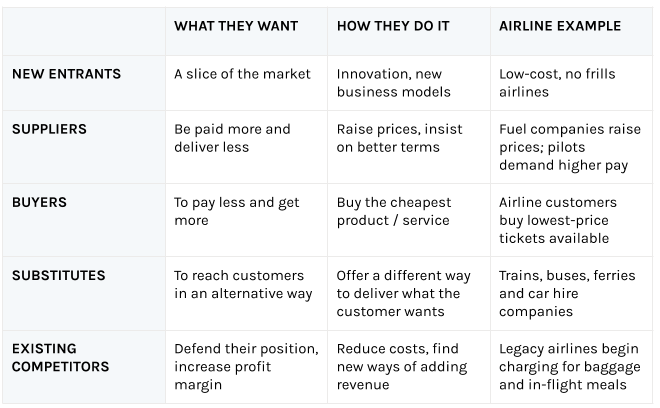Click the WHAT THEY WANT column header
The image size is (660, 408).
coord(235,26)
